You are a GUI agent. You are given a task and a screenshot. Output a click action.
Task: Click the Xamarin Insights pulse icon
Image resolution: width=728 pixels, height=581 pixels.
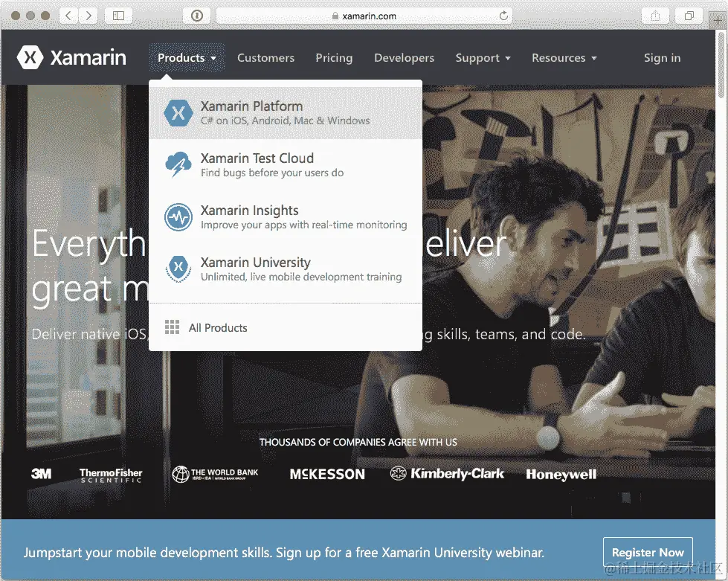point(178,217)
